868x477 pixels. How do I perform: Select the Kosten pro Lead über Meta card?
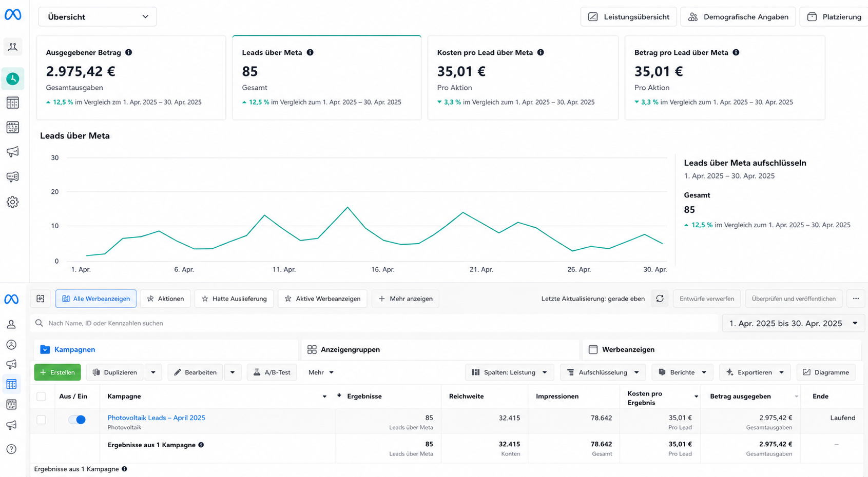point(523,77)
